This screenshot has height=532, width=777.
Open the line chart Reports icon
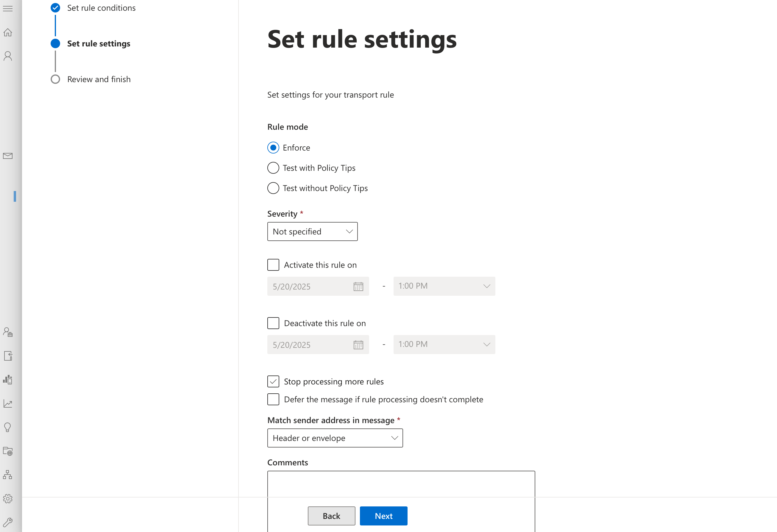[8, 404]
